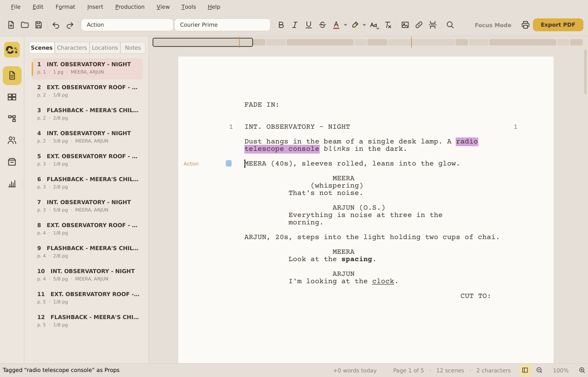The width and height of the screenshot is (588, 377).
Task: Open the font dropdown showing Courier Prime
Action: (x=222, y=25)
